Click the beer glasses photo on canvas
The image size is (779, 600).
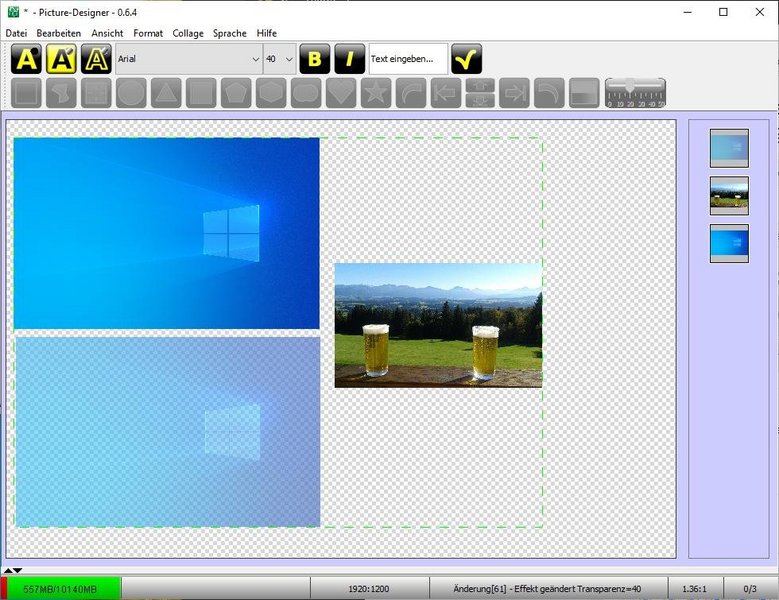(x=438, y=325)
